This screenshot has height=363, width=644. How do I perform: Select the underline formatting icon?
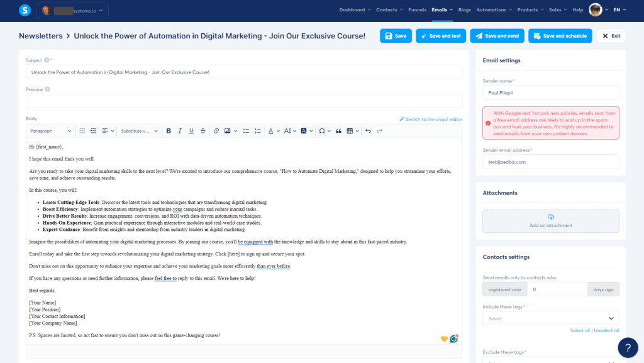pos(190,131)
